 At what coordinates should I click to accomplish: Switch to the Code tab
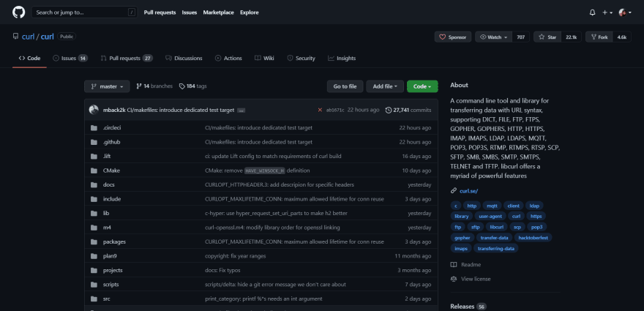tap(29, 59)
